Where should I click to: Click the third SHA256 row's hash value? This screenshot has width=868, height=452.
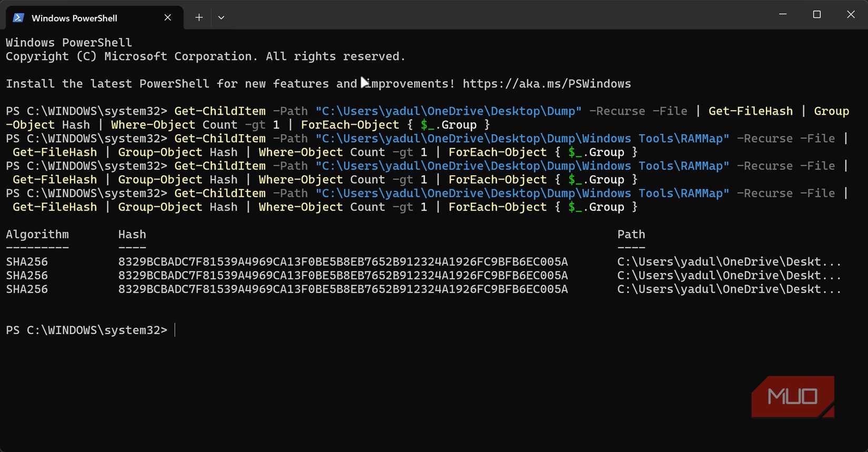pos(343,289)
